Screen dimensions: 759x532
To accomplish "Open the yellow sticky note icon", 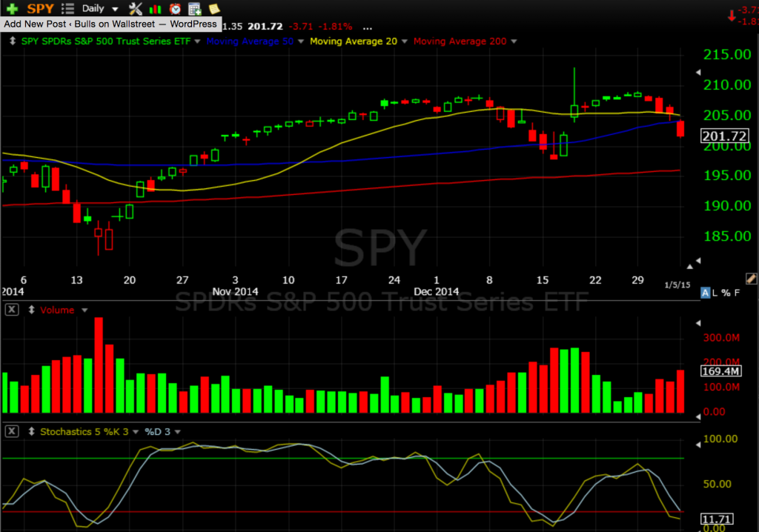I will [x=214, y=8].
